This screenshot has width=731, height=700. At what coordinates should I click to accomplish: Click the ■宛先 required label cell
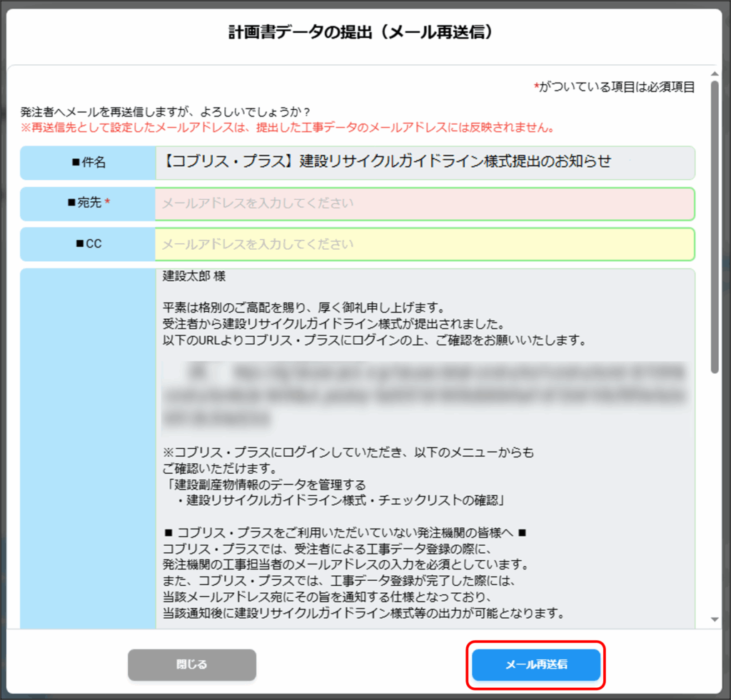tap(89, 203)
